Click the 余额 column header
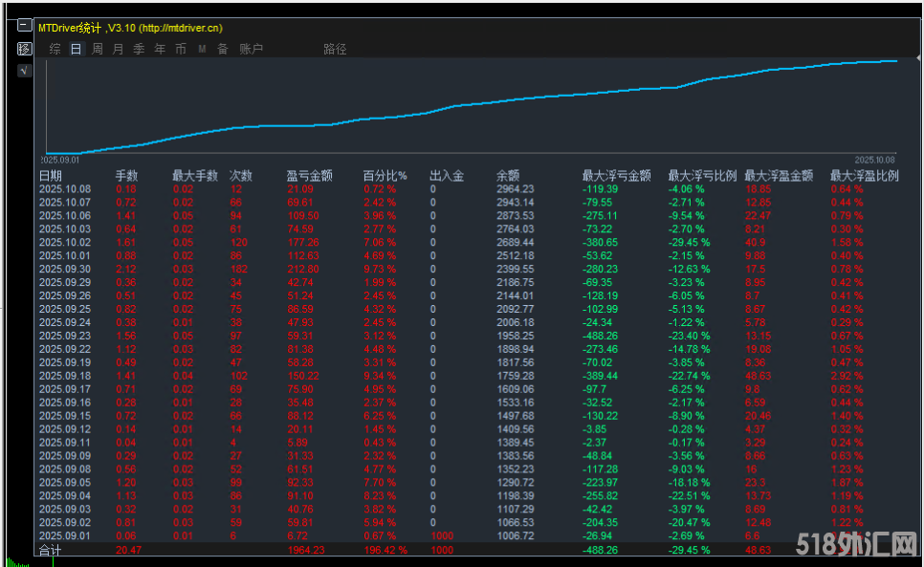 point(506,174)
